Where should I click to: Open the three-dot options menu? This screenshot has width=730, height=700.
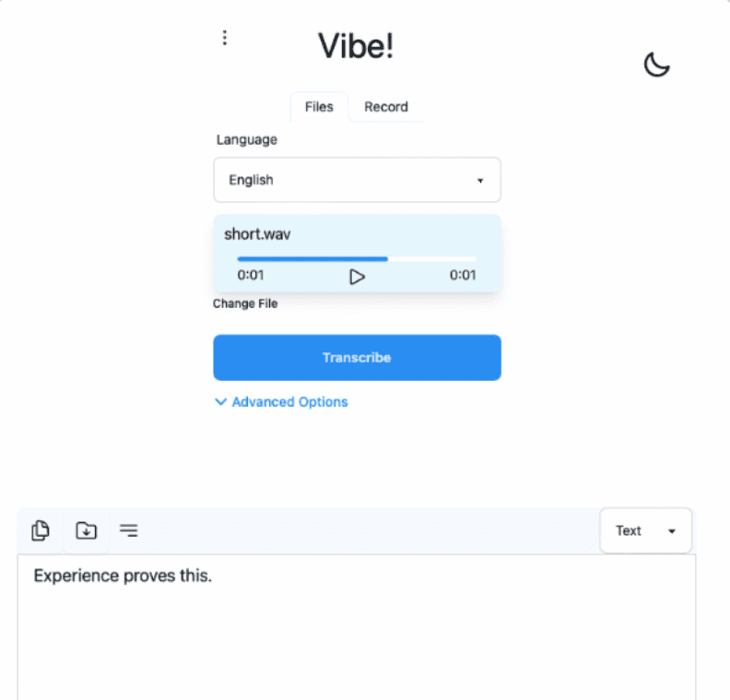point(224,38)
